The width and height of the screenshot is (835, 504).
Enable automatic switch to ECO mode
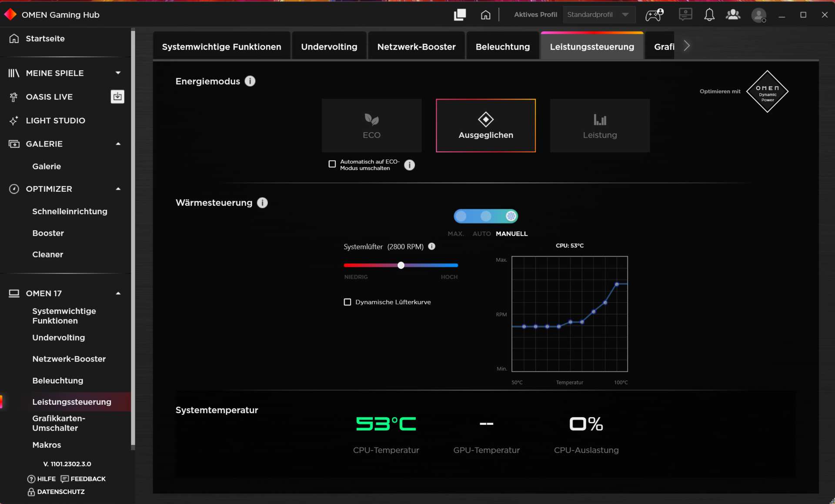332,164
